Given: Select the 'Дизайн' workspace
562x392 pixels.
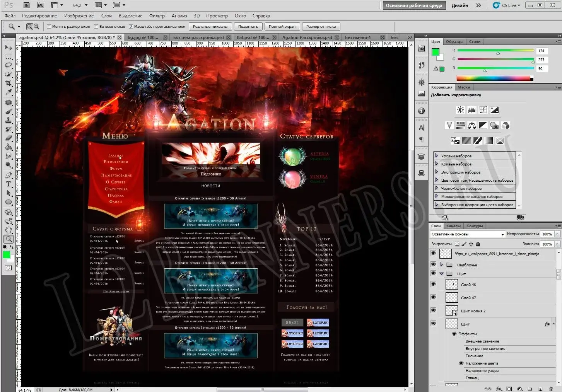Looking at the screenshot, I should [x=460, y=5].
